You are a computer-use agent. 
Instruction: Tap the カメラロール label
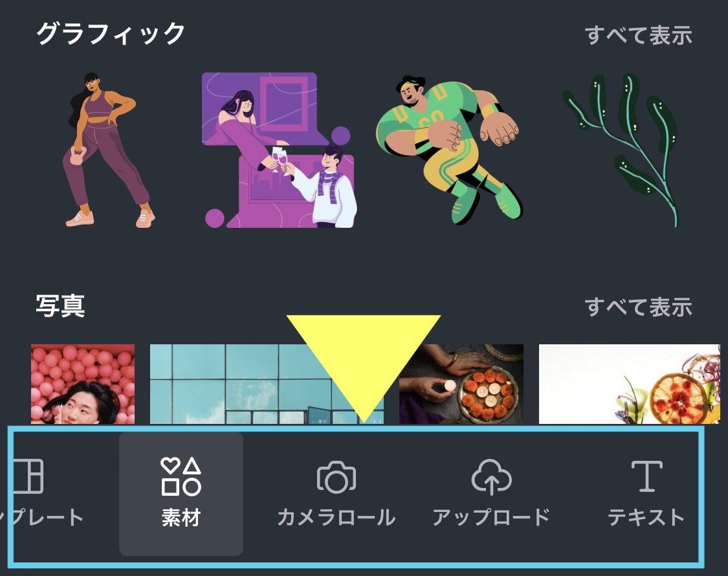point(336,518)
